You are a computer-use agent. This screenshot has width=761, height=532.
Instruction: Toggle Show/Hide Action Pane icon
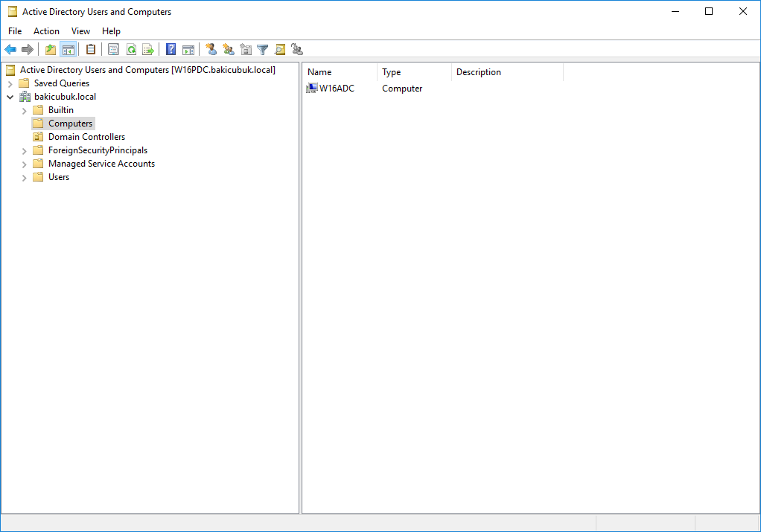coord(188,49)
